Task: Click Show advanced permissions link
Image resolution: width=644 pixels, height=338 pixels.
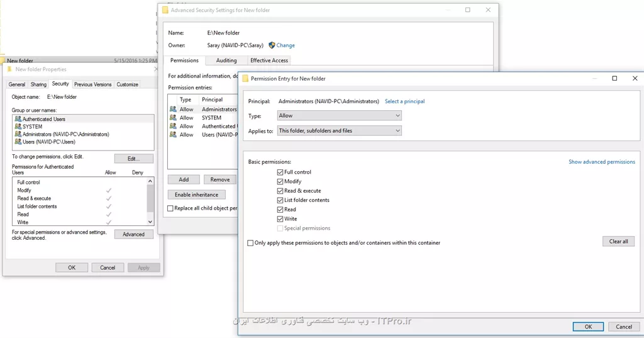Action: (602, 162)
